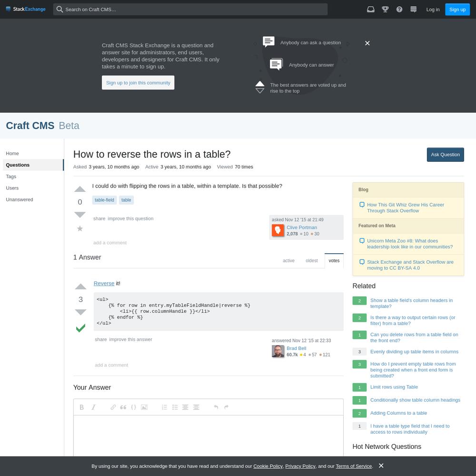This screenshot has width=476, height=476.
Task: Sort answers by active tab
Action: tap(289, 261)
